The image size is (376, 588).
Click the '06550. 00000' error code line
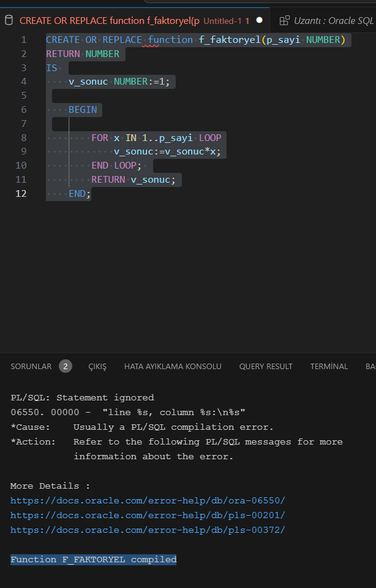tap(128, 412)
